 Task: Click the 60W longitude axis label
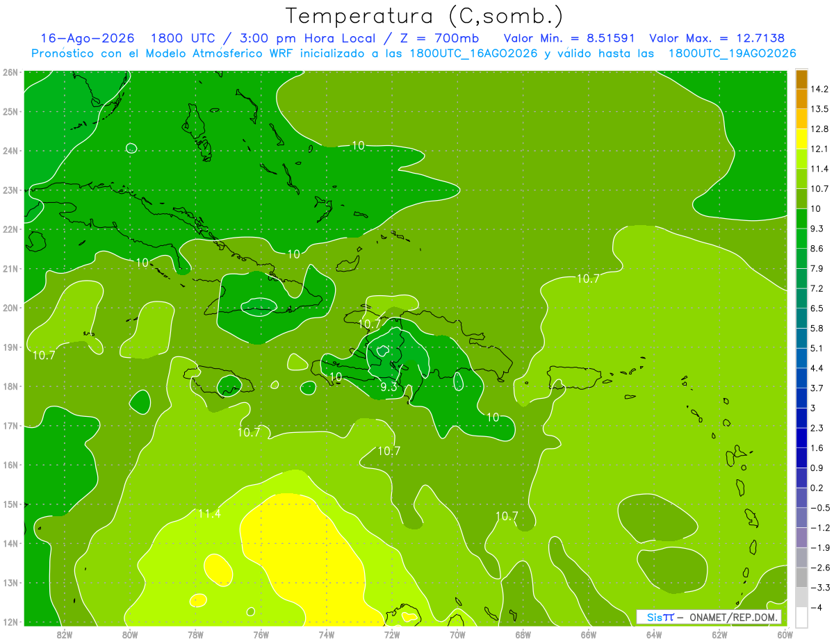785,634
